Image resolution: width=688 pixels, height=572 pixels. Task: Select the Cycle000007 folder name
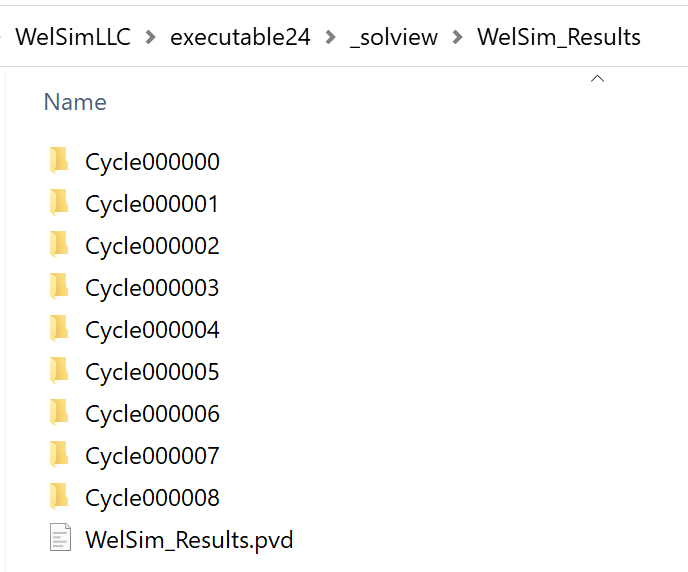(152, 456)
